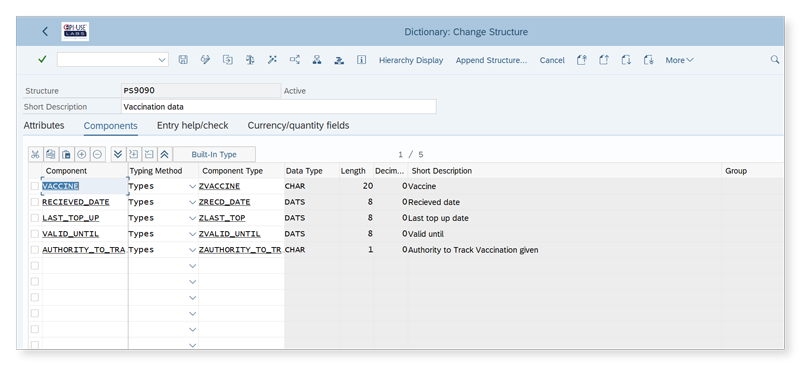Click the Other Object icon
Screen dimensions: 800x365
click(x=228, y=60)
